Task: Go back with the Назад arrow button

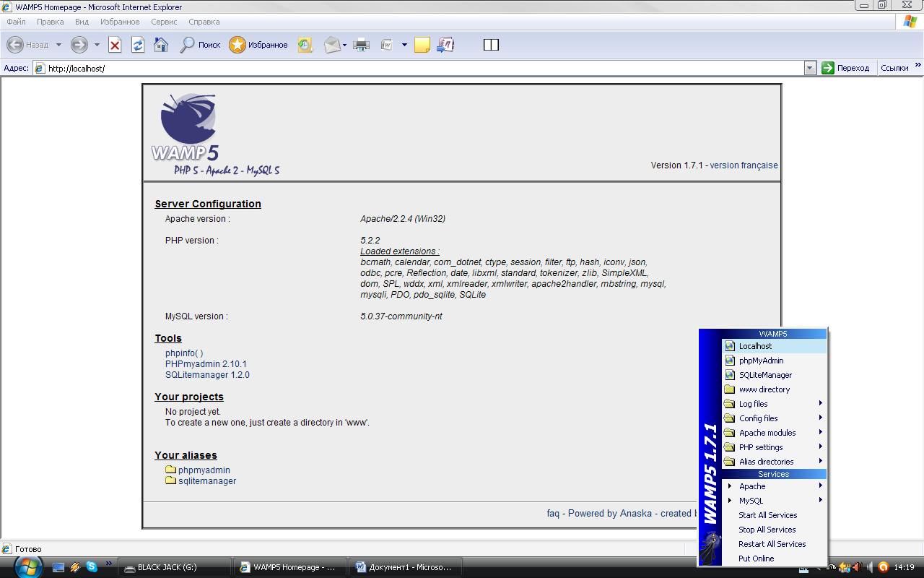Action: click(x=27, y=45)
